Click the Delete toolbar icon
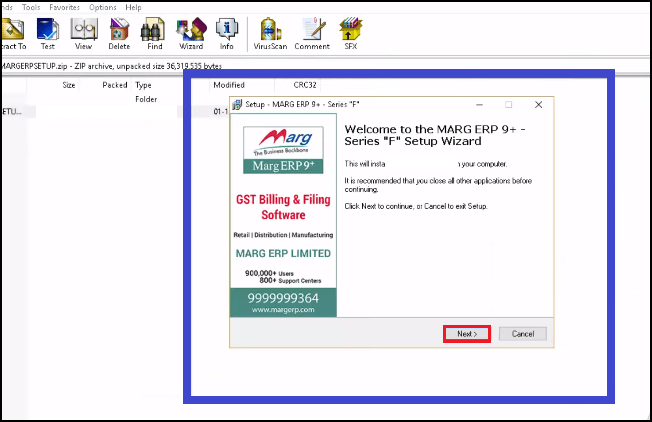This screenshot has height=422, width=652. tap(119, 34)
